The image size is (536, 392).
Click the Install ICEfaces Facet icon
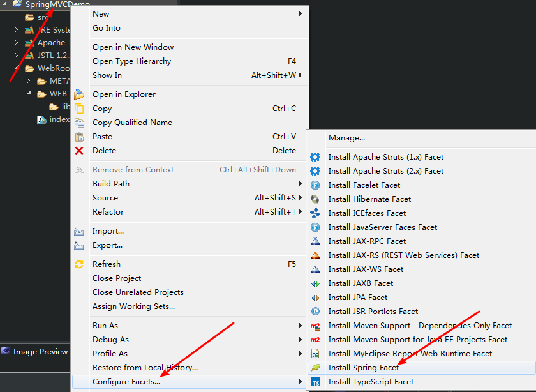click(x=315, y=213)
